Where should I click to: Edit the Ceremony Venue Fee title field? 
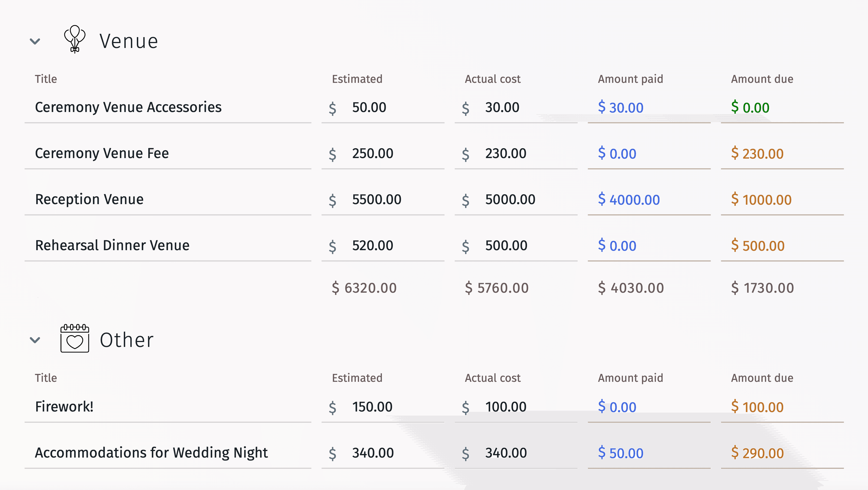click(x=102, y=153)
